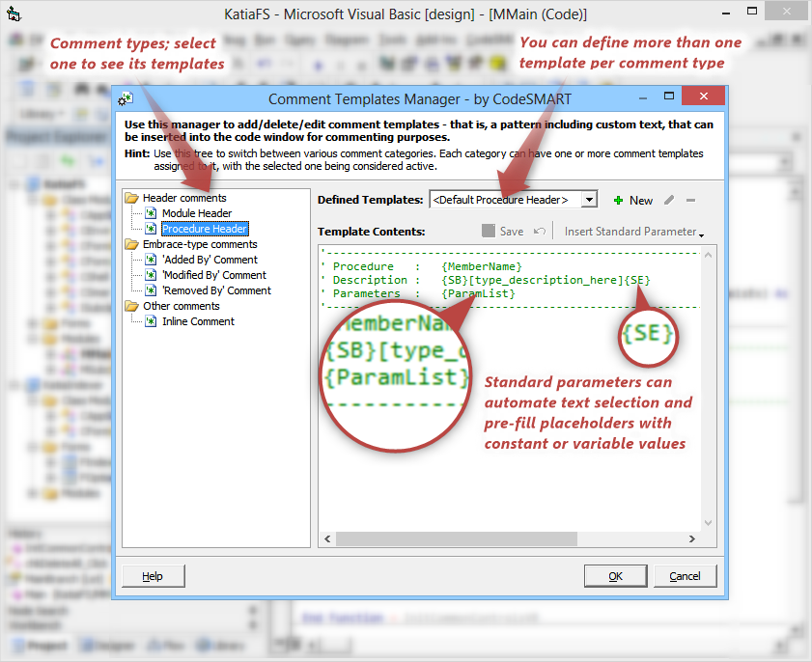Image resolution: width=812 pixels, height=662 pixels.
Task: Maximize the Comment Templates Manager dialog
Action: tap(669, 97)
